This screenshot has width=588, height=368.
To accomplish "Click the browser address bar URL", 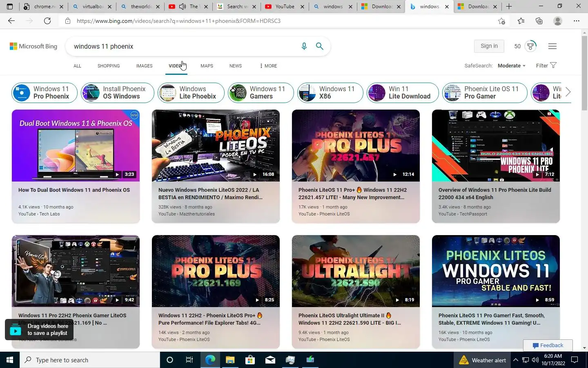I will (x=178, y=21).
